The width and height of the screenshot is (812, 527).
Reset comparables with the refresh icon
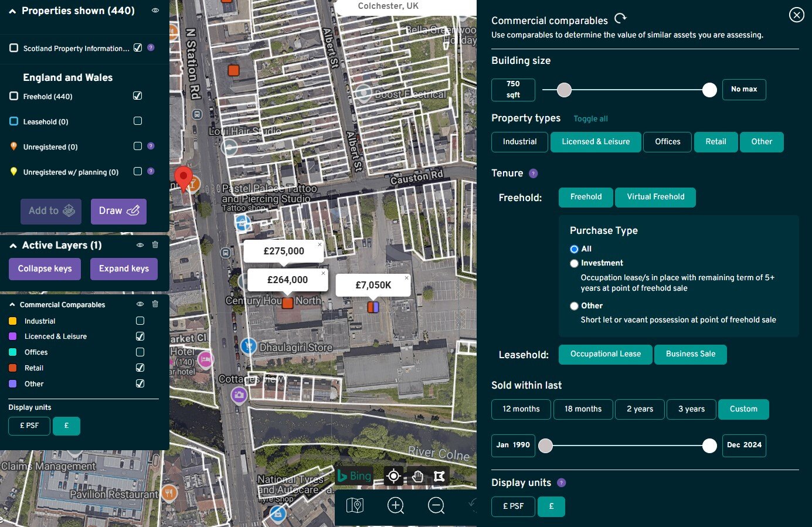tap(620, 19)
